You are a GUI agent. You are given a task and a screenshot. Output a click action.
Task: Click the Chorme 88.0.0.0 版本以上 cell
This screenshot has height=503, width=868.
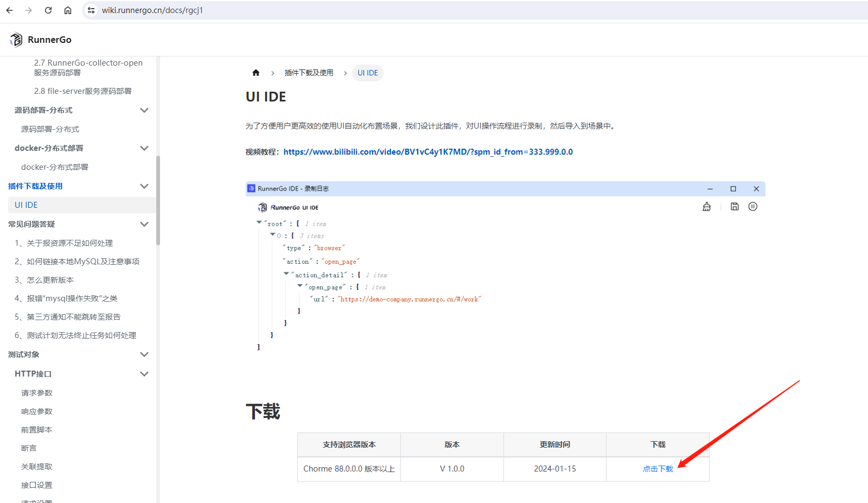349,469
